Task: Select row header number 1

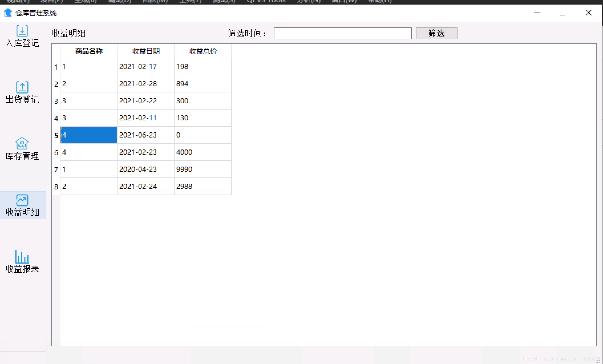Action: click(56, 67)
